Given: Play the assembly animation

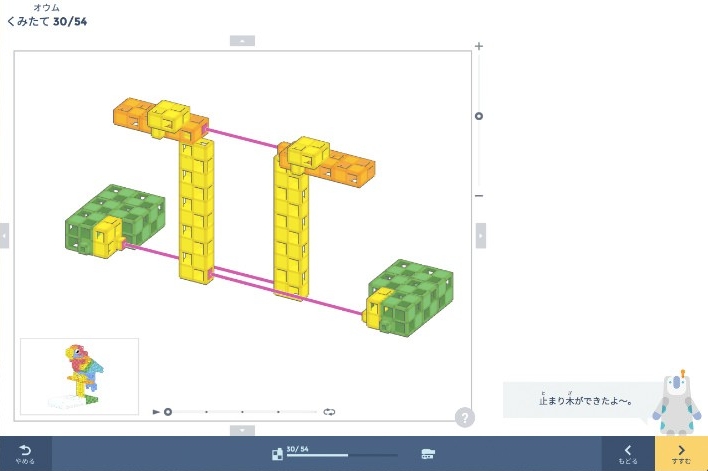Looking at the screenshot, I should [156, 411].
